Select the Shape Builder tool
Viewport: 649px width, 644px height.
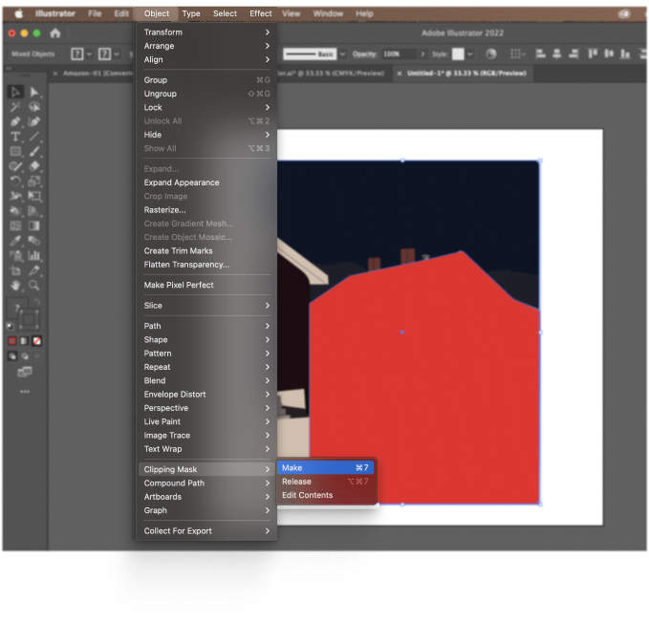point(15,211)
